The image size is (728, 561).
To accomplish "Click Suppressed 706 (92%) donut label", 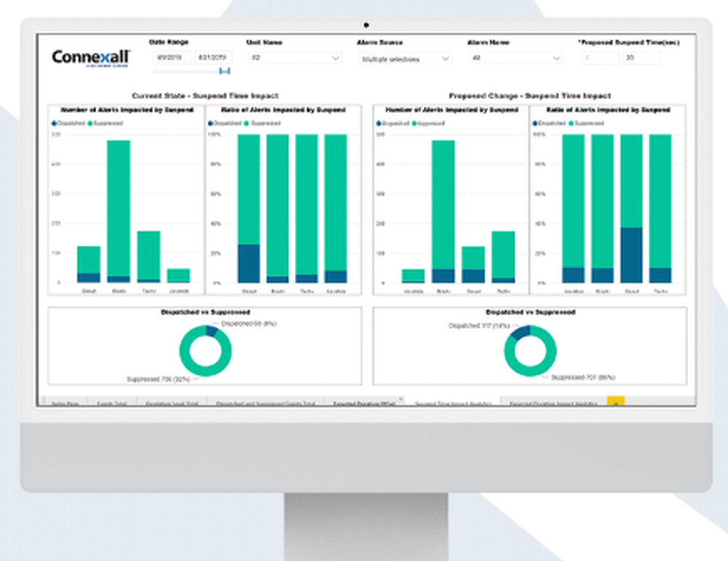I will pyautogui.click(x=158, y=380).
